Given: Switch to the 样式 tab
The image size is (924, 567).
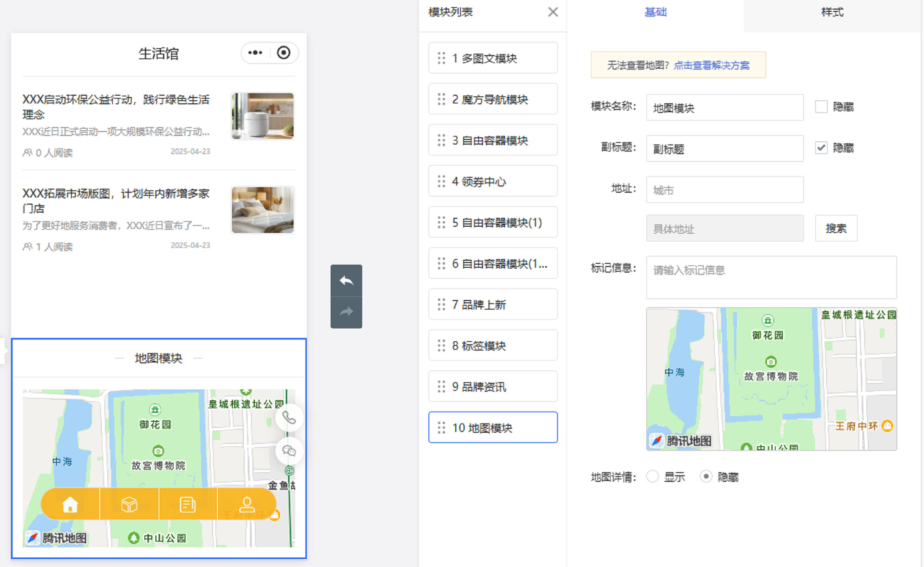Looking at the screenshot, I should [832, 13].
